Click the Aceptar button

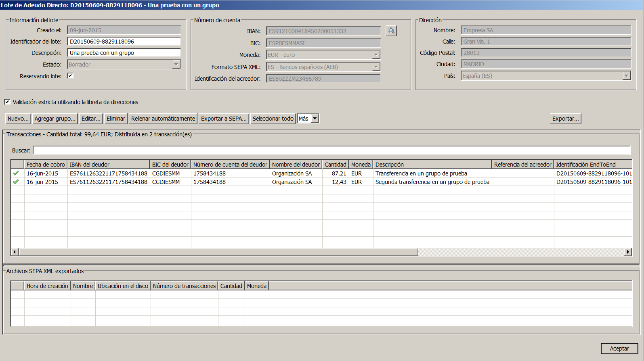point(619,348)
